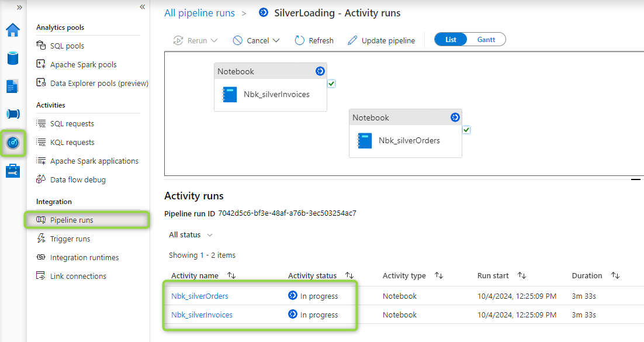
Task: Open the Home hub icon
Action: click(x=13, y=30)
